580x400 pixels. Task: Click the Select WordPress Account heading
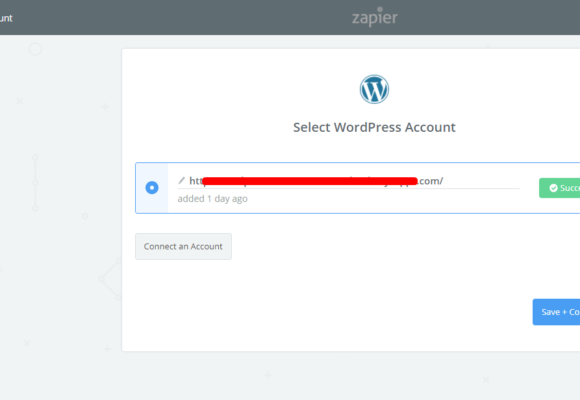pos(374,127)
